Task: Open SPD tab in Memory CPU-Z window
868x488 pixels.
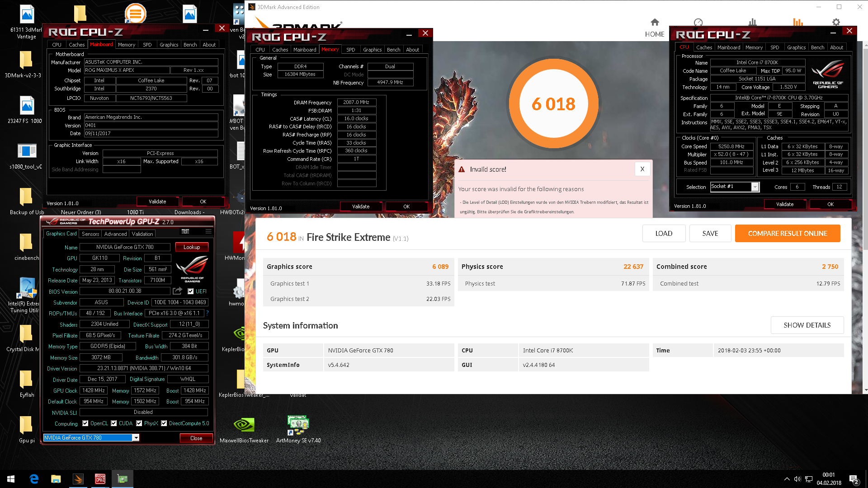Action: tap(351, 50)
